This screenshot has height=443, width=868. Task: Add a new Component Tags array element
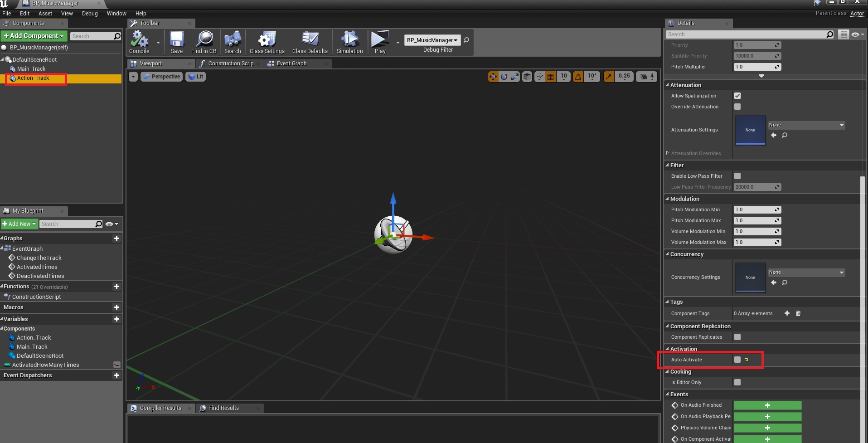click(x=787, y=313)
